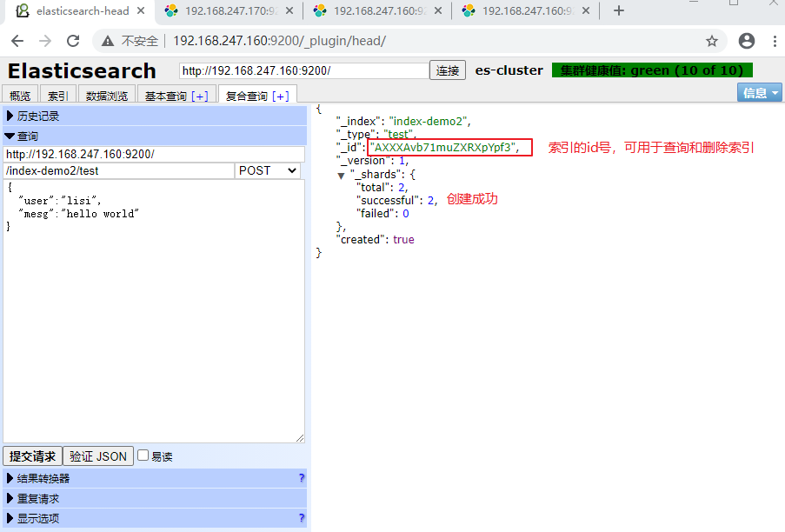Click the /index-demo2/test path field

pos(118,170)
